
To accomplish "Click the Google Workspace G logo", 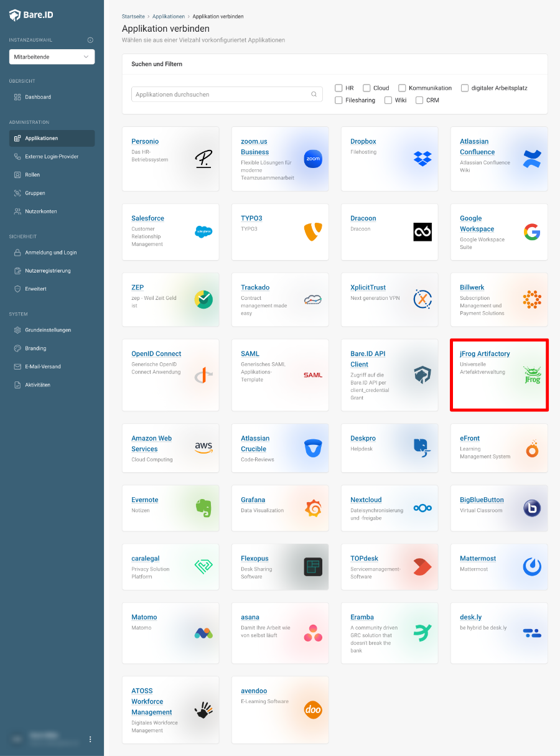I will point(532,232).
